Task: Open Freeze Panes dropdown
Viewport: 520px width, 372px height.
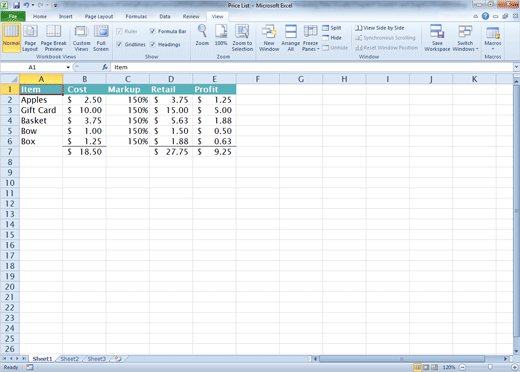Action: pos(310,38)
